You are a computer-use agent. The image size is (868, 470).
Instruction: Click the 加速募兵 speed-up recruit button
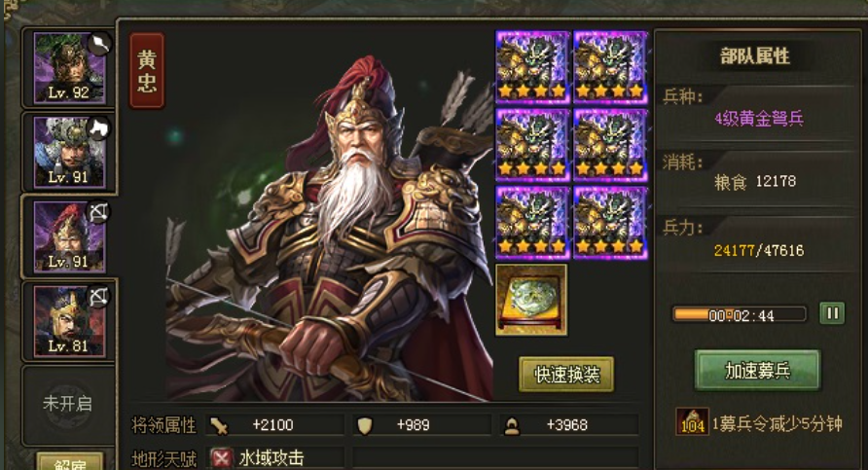(757, 370)
